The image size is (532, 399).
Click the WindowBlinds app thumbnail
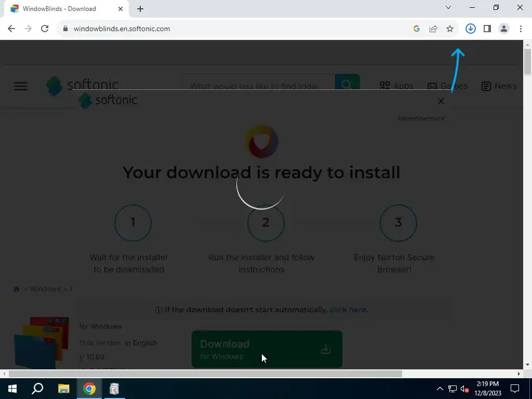point(42,343)
